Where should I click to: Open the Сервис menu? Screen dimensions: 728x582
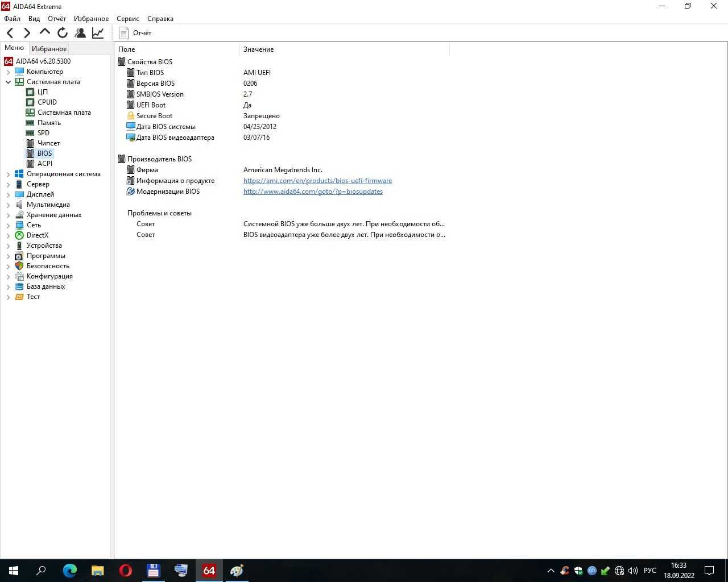(128, 19)
